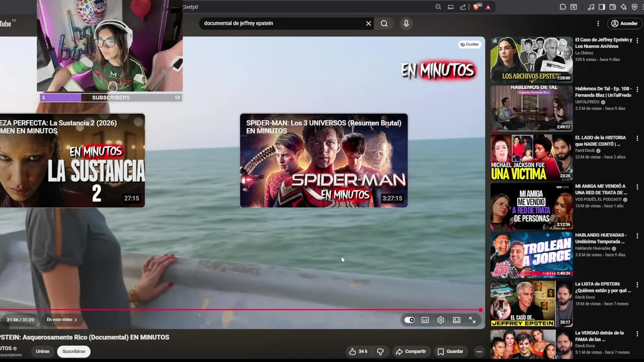
Task: Click channel name 'La Chávez'
Action: coord(584,53)
